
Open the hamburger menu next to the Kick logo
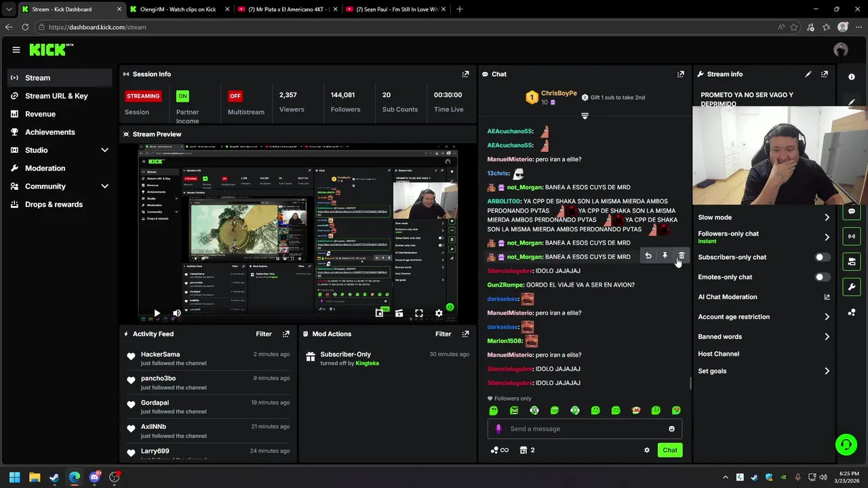point(16,49)
